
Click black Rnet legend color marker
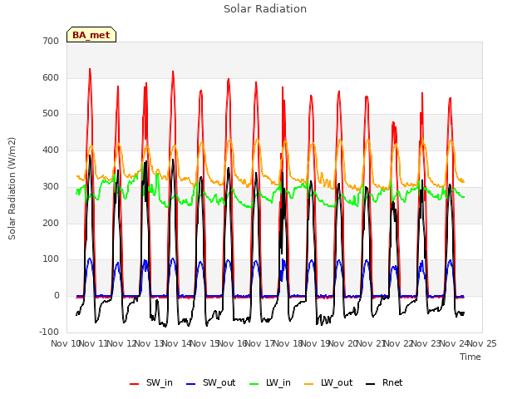tap(371, 384)
